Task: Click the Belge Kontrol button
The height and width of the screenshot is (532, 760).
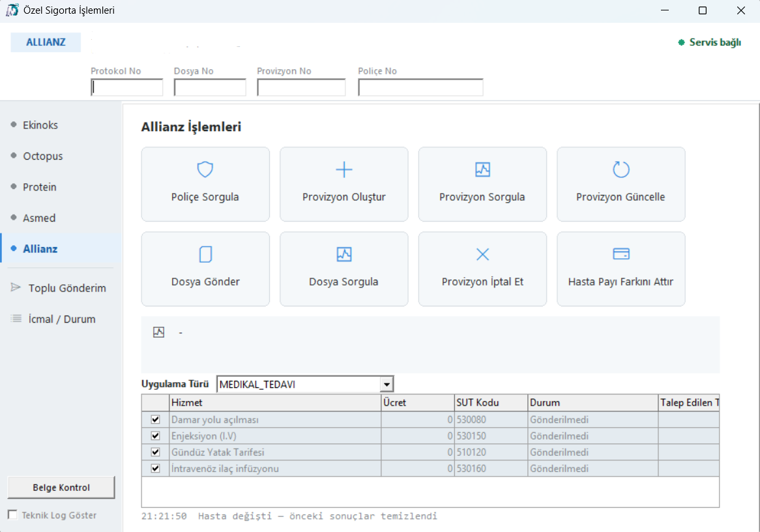Action: 61,488
